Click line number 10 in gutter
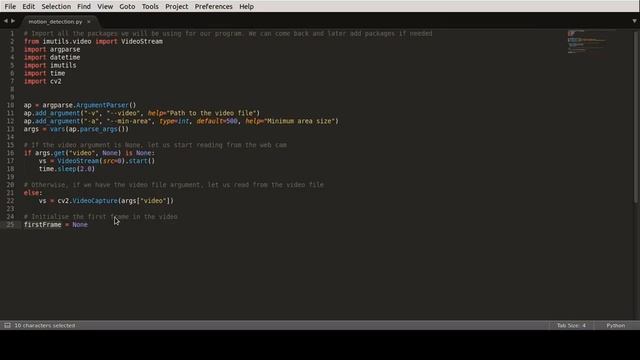Image resolution: width=640 pixels, height=360 pixels. click(x=10, y=105)
